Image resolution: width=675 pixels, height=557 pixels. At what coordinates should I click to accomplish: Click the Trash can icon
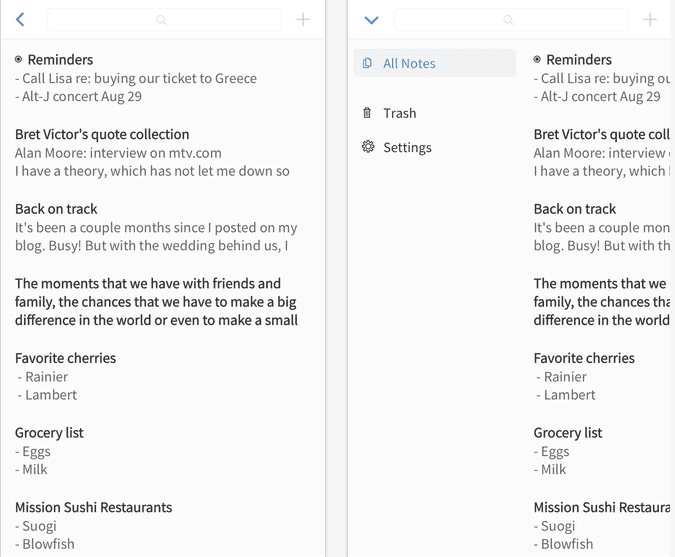click(x=367, y=113)
